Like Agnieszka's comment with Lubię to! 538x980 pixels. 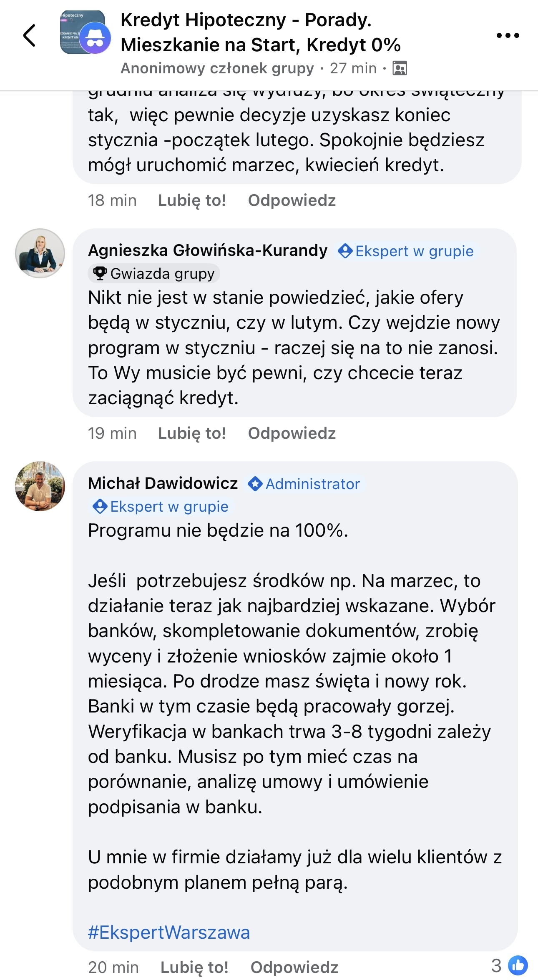tap(192, 433)
